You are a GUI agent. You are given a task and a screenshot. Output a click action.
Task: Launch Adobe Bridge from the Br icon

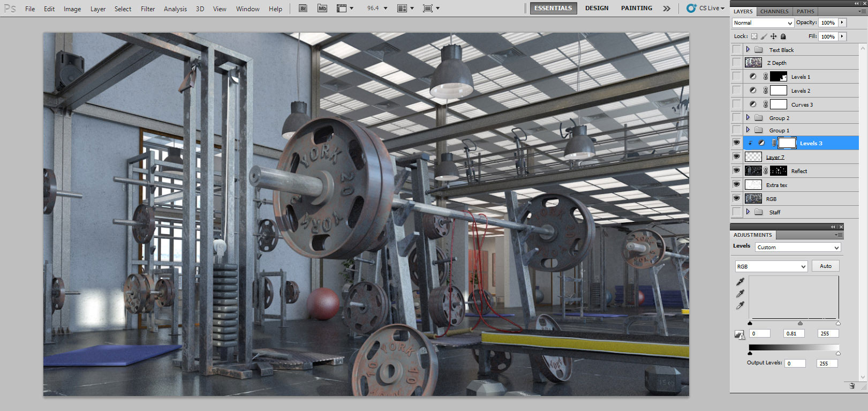pyautogui.click(x=303, y=9)
